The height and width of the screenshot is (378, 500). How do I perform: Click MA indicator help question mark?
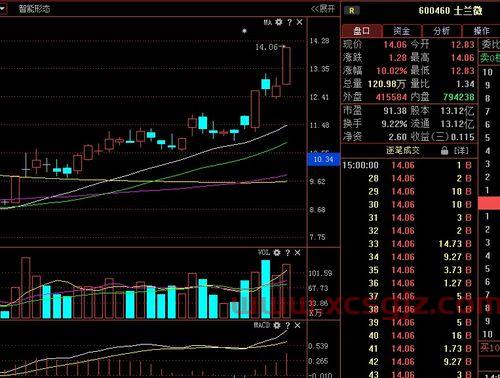point(289,22)
